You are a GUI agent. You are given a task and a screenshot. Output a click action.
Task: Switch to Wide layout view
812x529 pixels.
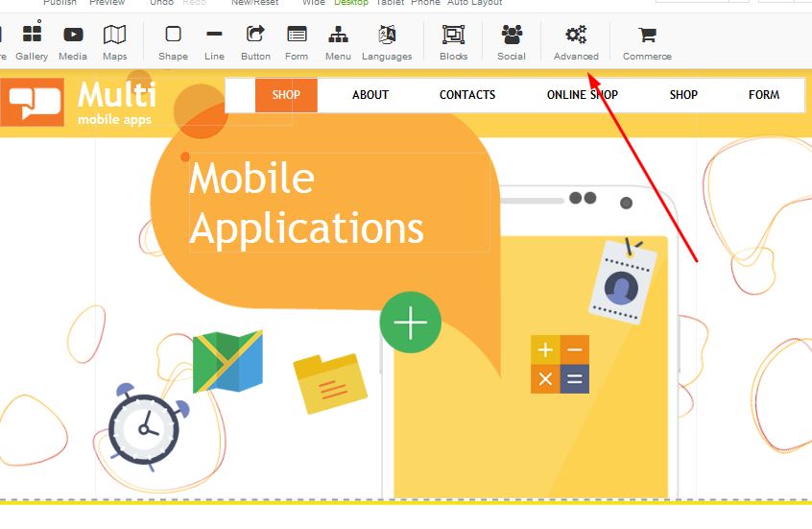pos(313,3)
